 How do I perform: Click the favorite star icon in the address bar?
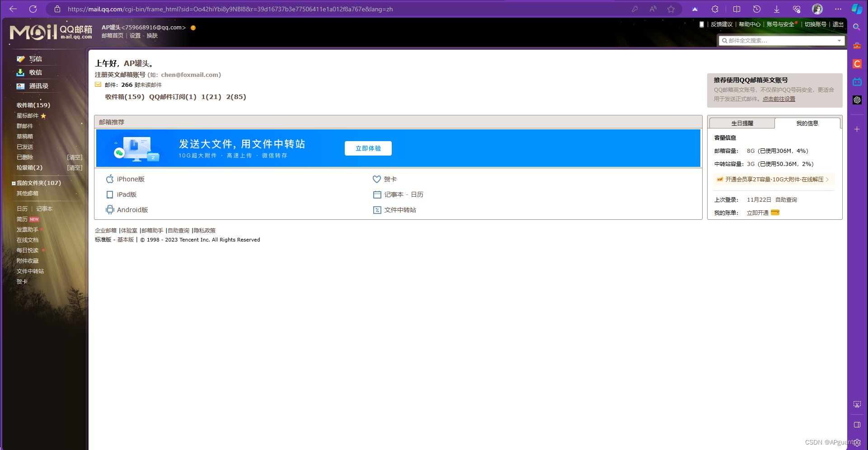pos(671,9)
